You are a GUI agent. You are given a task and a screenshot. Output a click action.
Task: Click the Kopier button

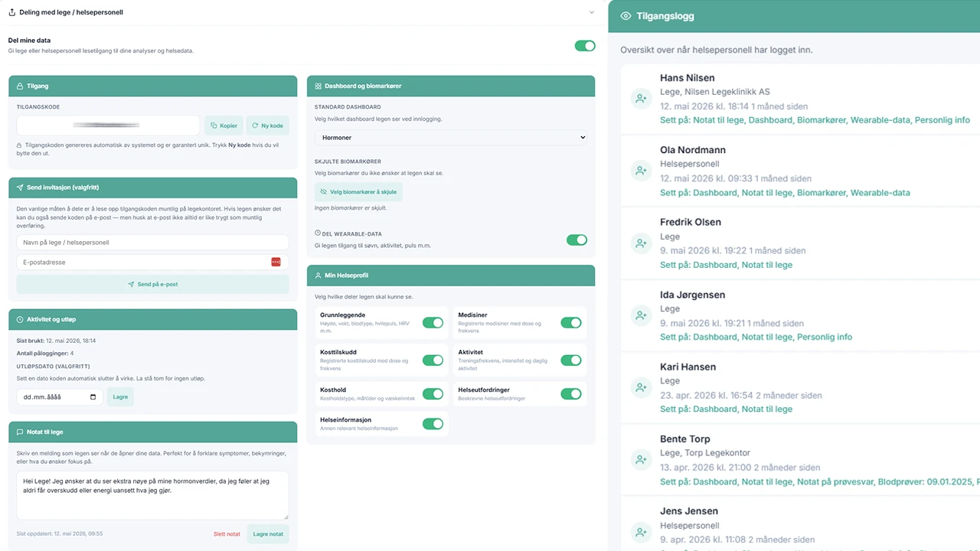[224, 126]
